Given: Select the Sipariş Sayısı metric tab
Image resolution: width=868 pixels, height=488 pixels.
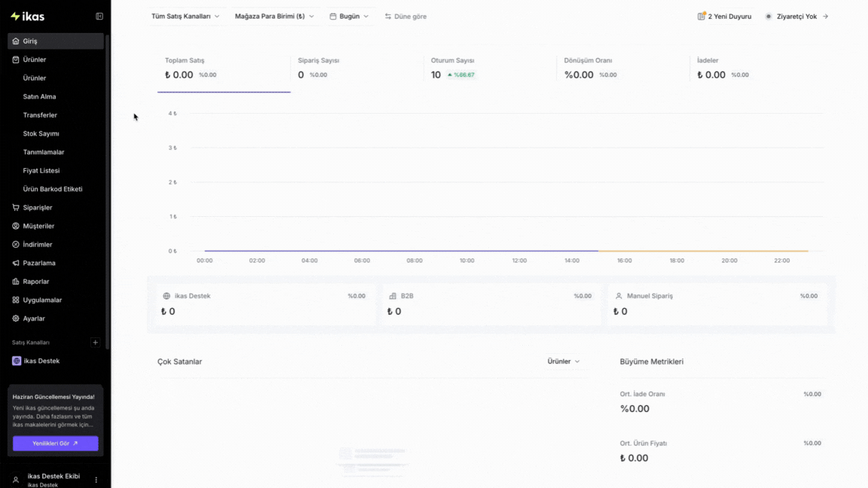Looking at the screenshot, I should pyautogui.click(x=356, y=68).
